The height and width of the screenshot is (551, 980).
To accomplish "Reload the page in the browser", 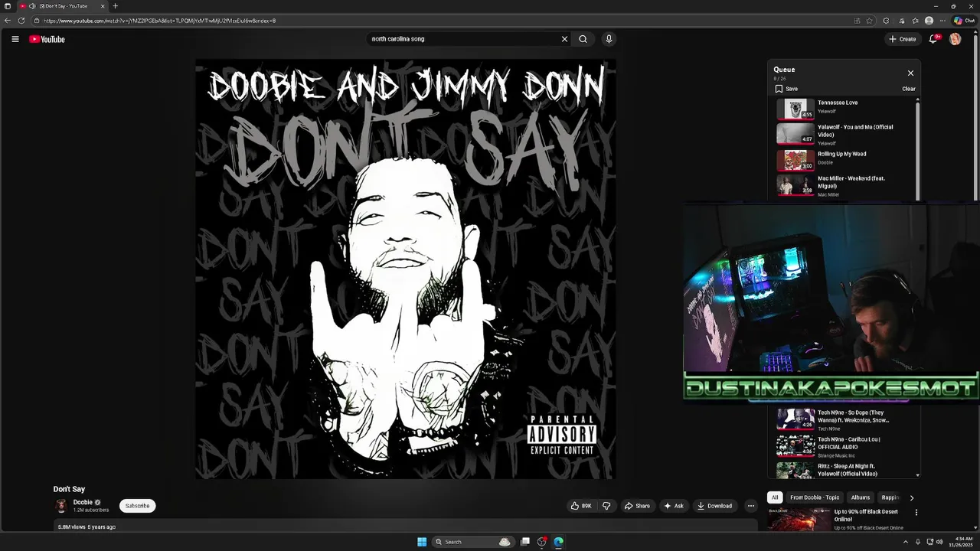I will pos(21,21).
